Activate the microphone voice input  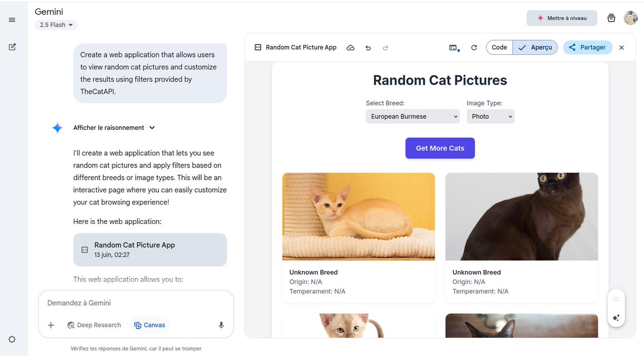221,325
